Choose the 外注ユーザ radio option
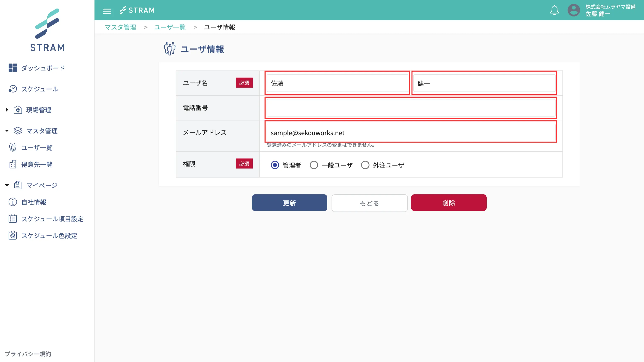The height and width of the screenshot is (362, 644). tap(365, 165)
